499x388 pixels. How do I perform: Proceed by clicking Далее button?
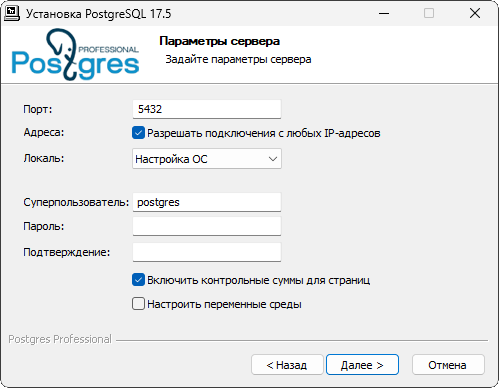[362, 365]
